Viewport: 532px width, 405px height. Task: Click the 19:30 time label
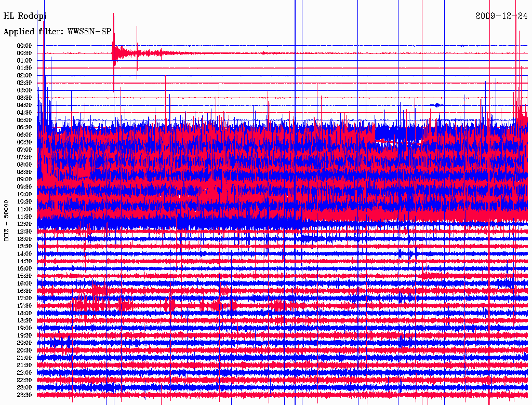click(x=24, y=335)
